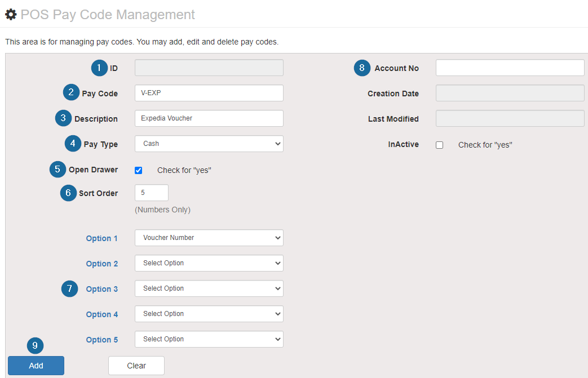588x378 pixels.
Task: Click the POS Pay Code Management heading
Action: point(108,15)
